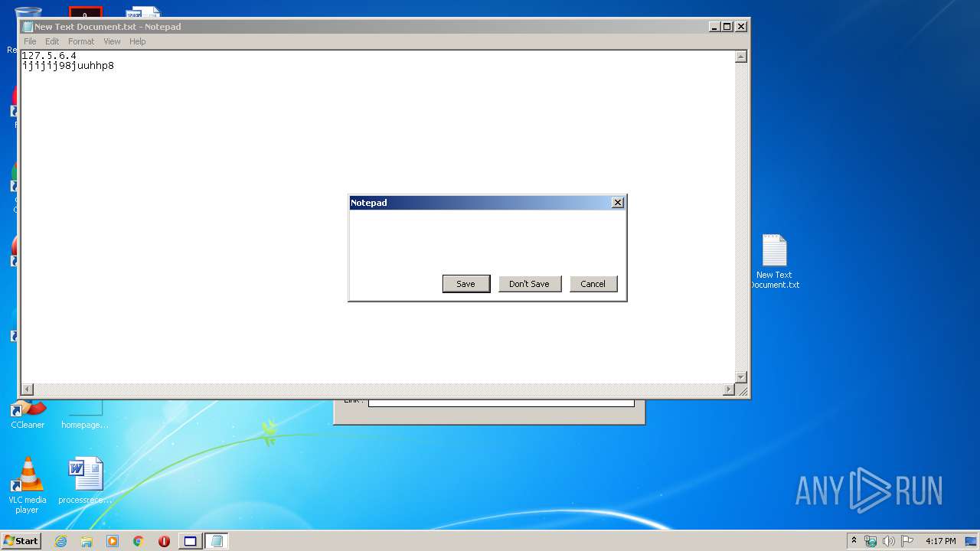The image size is (980, 551).
Task: Select the CCleaner desktop shortcut
Action: pyautogui.click(x=28, y=415)
